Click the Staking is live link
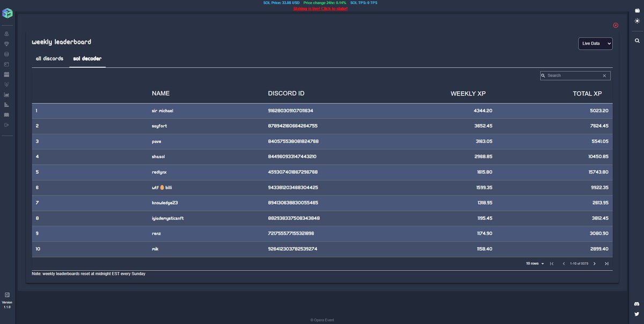 click(320, 9)
